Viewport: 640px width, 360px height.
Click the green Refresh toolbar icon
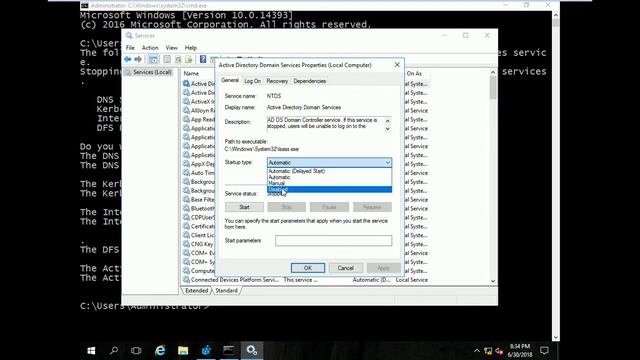178,60
